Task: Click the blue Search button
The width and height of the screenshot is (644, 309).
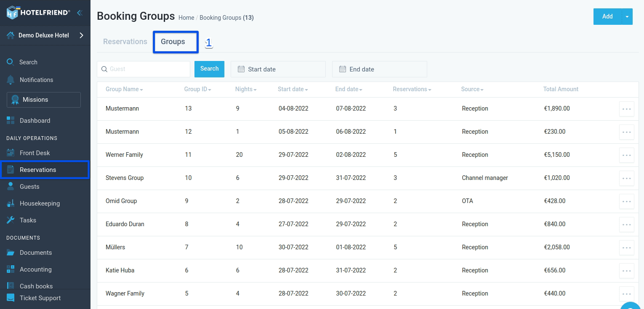Action: [209, 69]
